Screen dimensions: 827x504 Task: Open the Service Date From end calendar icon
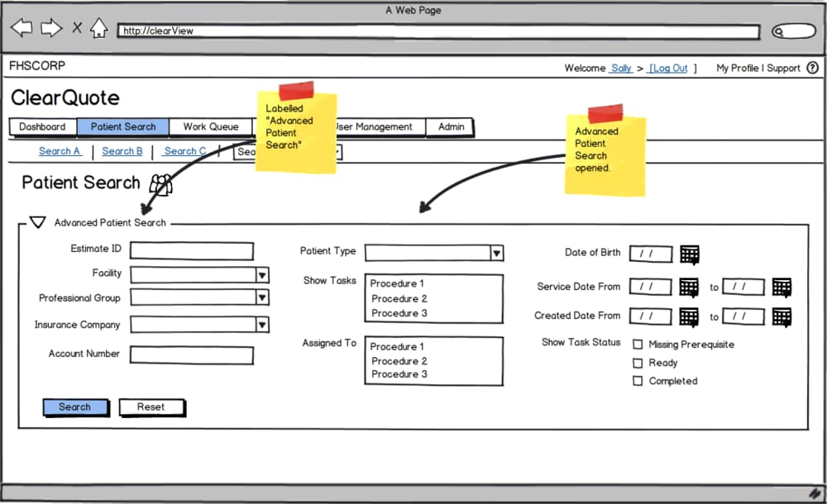(782, 288)
